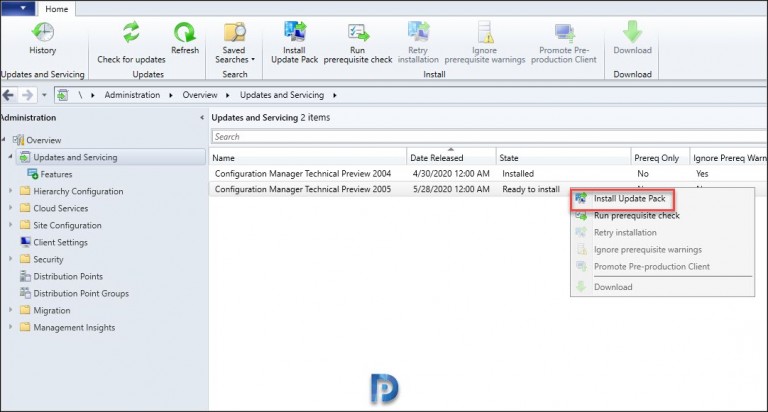768x412 pixels.
Task: Sort by State column header
Action: (x=563, y=158)
